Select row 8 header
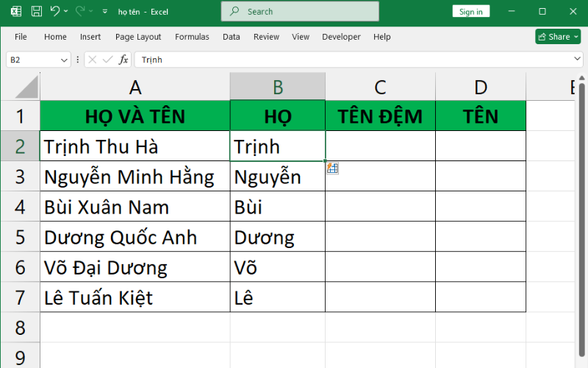This screenshot has width=588, height=368. [20, 328]
